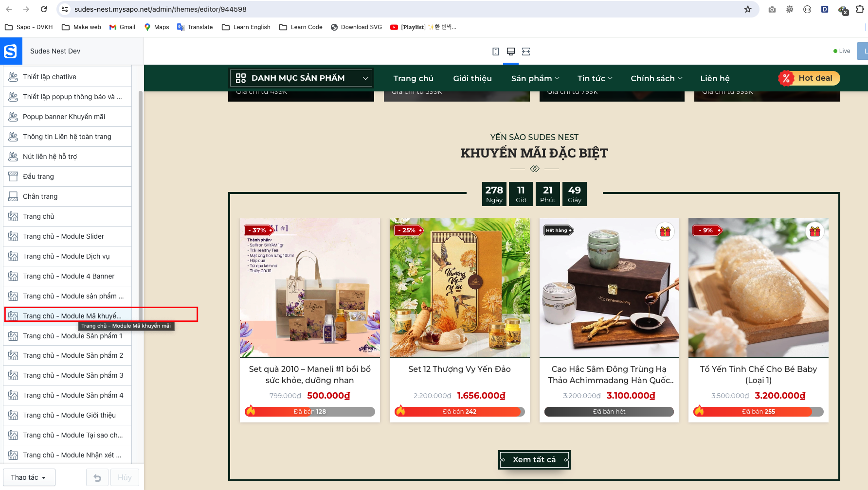Click the Sapo logo icon

(11, 51)
